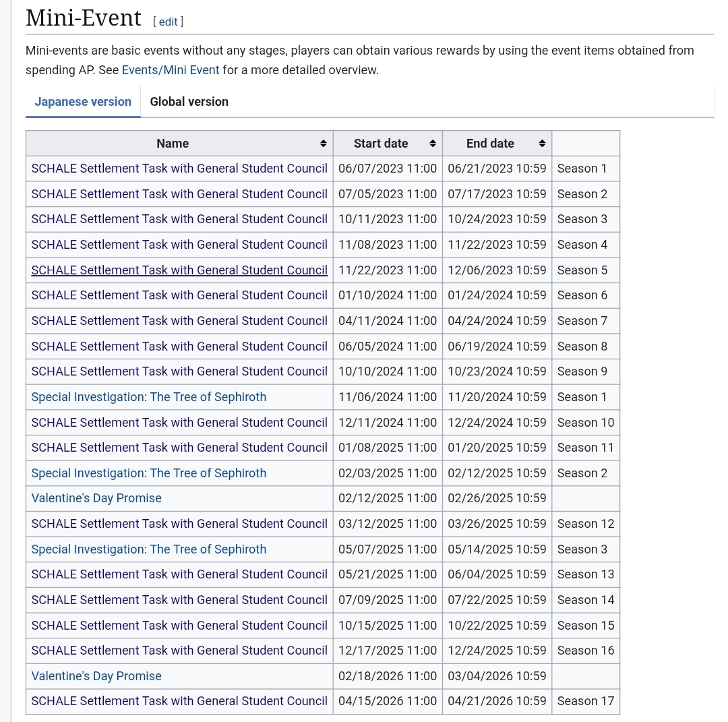Select start date 01/08/2025 11:00 cell
This screenshot has height=722, width=728.
tap(388, 448)
